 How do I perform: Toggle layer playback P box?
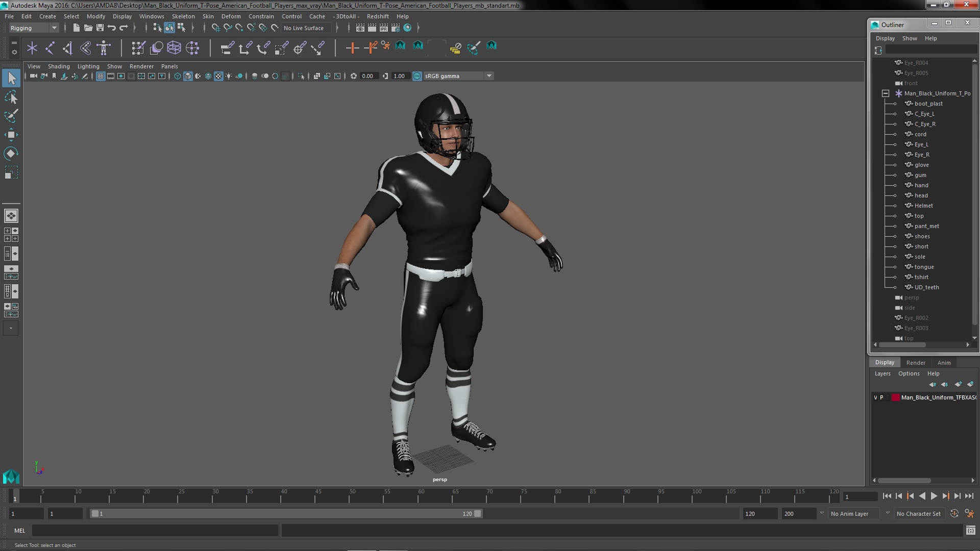[x=881, y=397]
